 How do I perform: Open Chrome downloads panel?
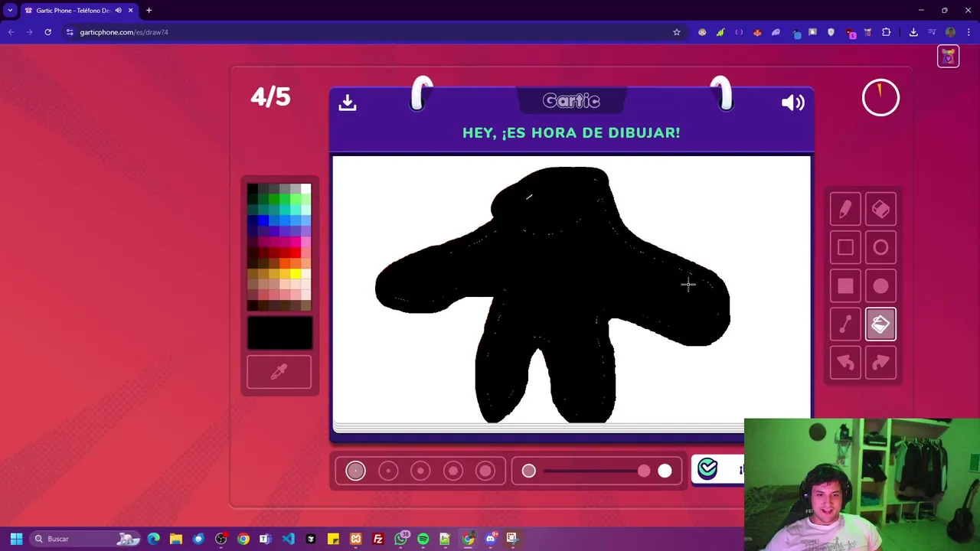(x=913, y=32)
